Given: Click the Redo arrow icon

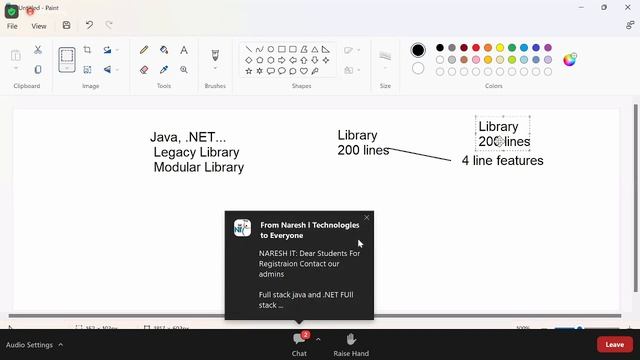Looking at the screenshot, I should tap(109, 25).
